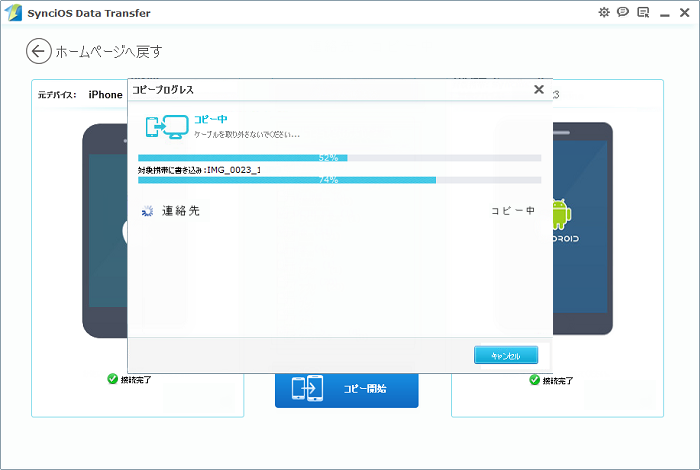The width and height of the screenshot is (700, 470).
Task: Go back via ホームページへ戻す link
Action: click(108, 52)
